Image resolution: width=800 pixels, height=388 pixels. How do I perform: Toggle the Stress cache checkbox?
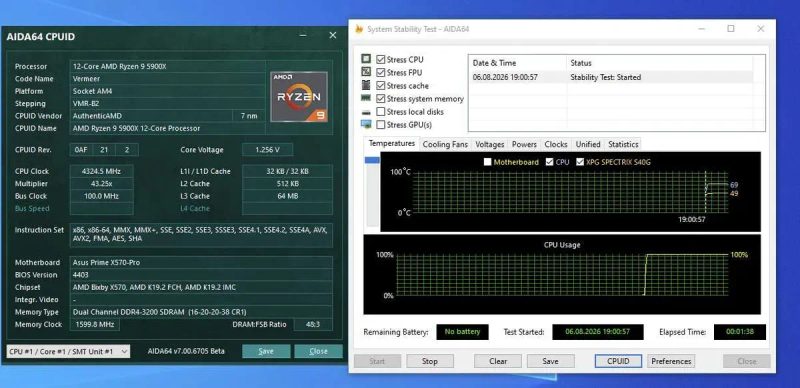[x=381, y=85]
